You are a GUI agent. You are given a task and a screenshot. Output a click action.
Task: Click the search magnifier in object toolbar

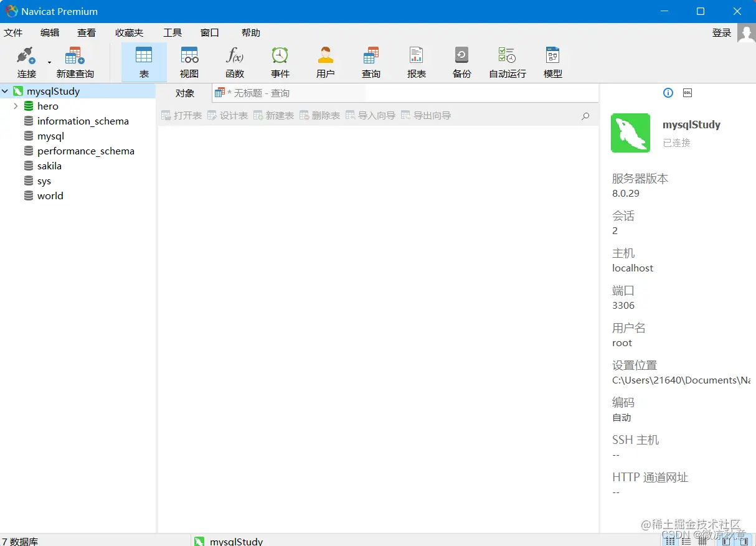click(585, 116)
